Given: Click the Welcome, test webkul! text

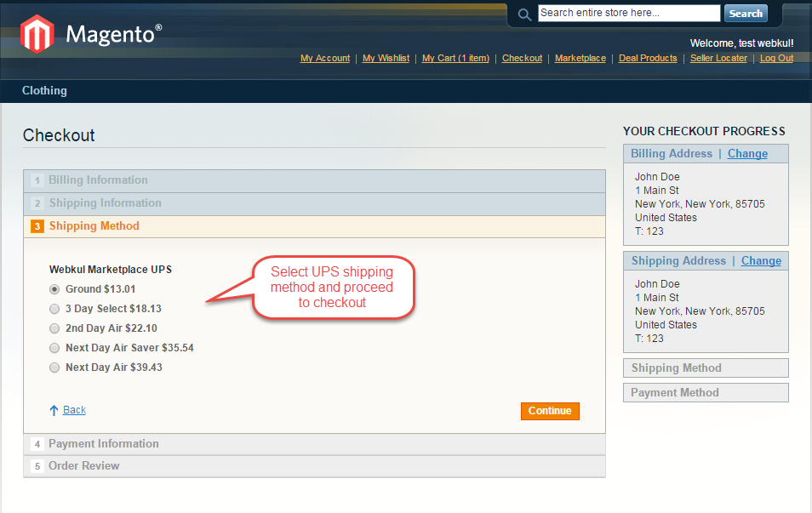Looking at the screenshot, I should pyautogui.click(x=741, y=43).
